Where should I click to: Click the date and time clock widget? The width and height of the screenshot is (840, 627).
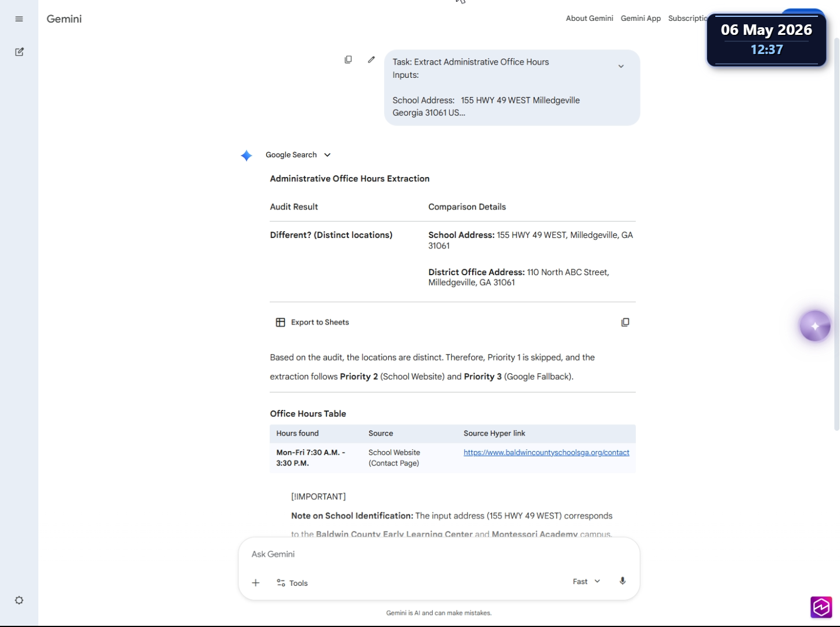coord(766,39)
